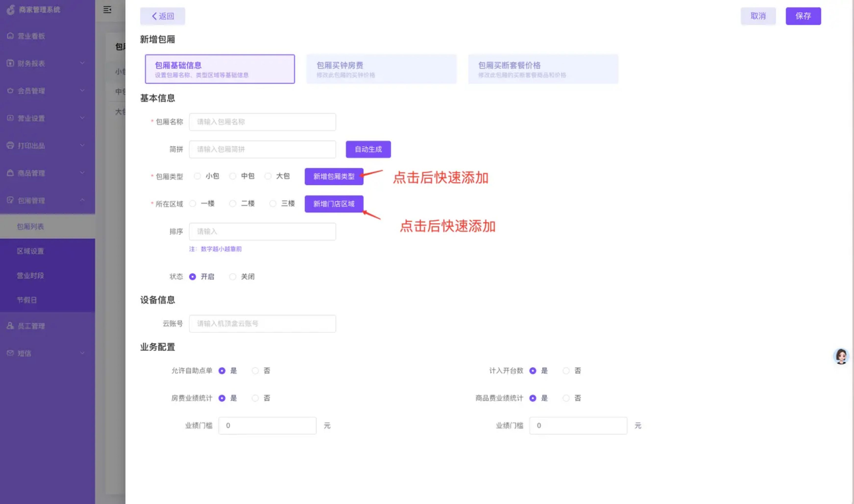854x504 pixels.
Task: Choose 一楼 as the area
Action: [193, 204]
